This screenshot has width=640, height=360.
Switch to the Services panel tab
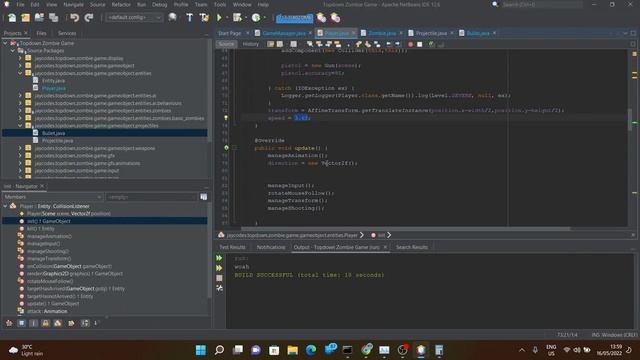click(67, 33)
